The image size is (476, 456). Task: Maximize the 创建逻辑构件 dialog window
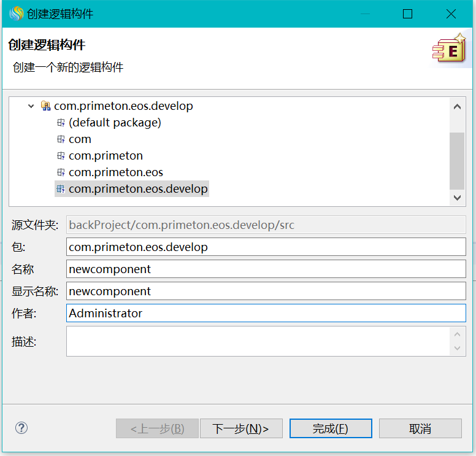[407, 14]
